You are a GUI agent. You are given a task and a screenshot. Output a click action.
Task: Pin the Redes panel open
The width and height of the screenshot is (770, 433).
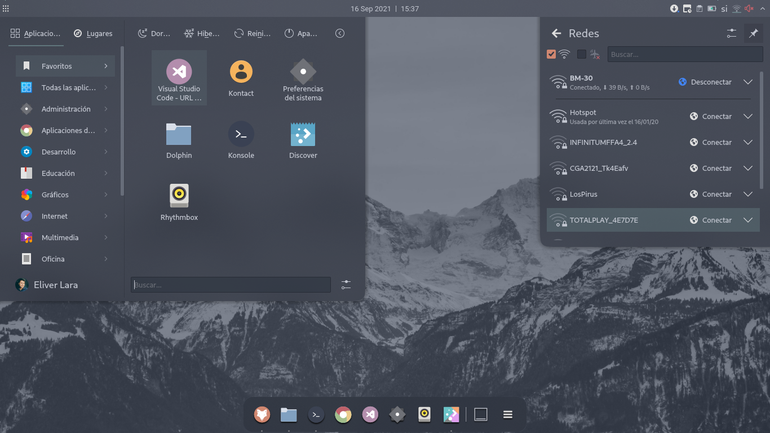coord(753,33)
